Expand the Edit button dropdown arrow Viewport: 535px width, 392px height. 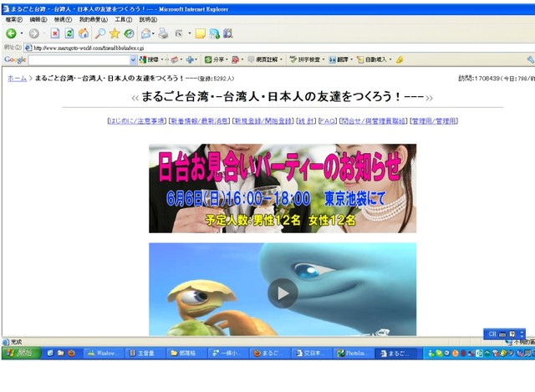tap(190, 33)
